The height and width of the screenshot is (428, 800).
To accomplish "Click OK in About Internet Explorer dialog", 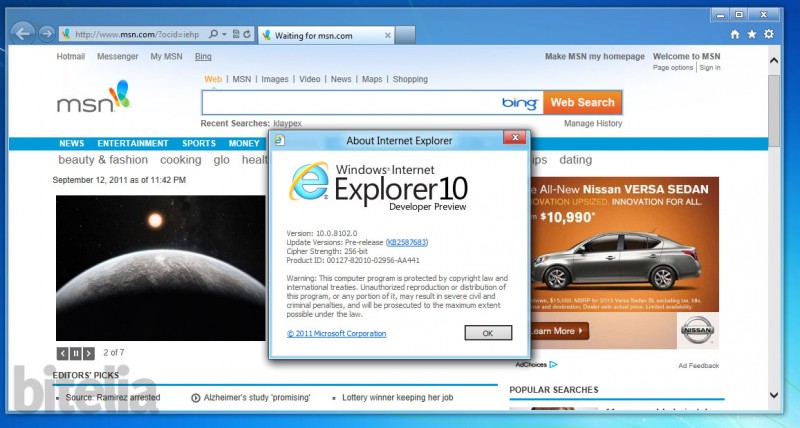I will pos(488,333).
